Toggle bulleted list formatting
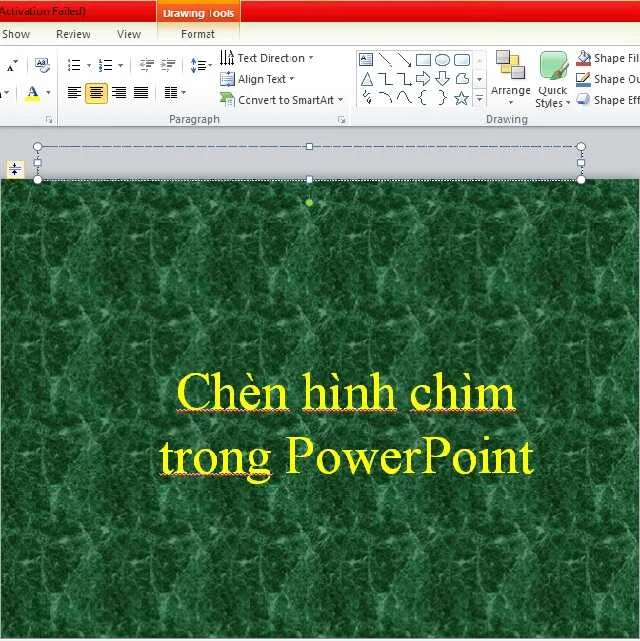This screenshot has width=640, height=641. [x=74, y=65]
